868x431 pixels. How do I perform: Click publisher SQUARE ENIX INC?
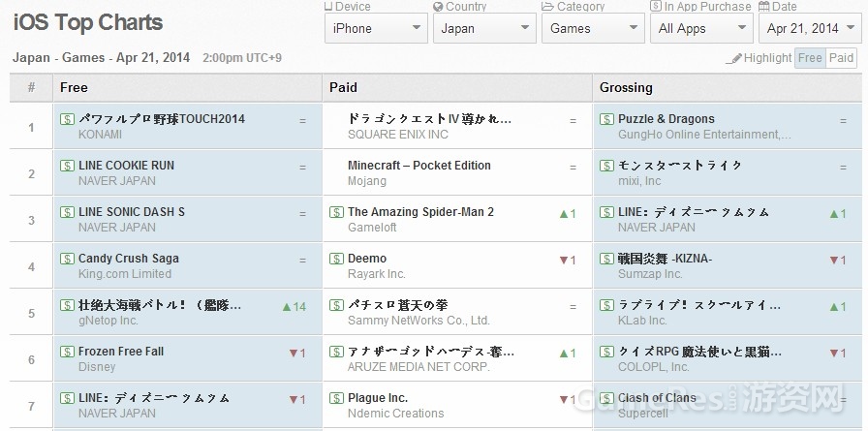tap(398, 135)
